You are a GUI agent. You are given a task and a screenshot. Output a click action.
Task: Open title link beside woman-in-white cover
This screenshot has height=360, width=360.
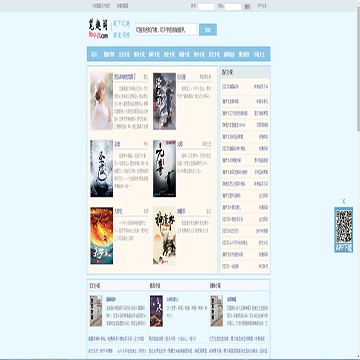(x=125, y=76)
